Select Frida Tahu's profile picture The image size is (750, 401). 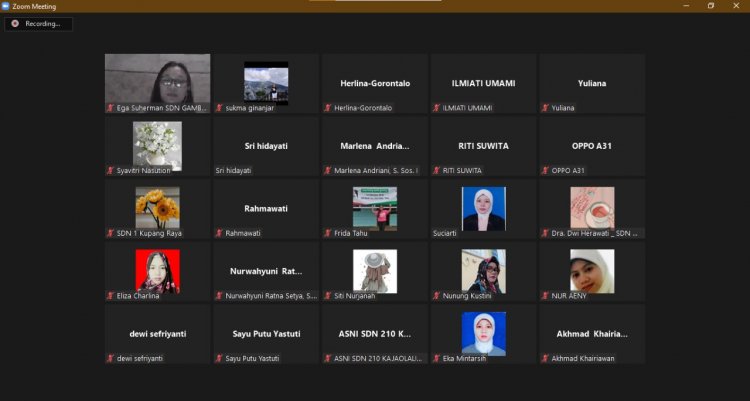375,209
